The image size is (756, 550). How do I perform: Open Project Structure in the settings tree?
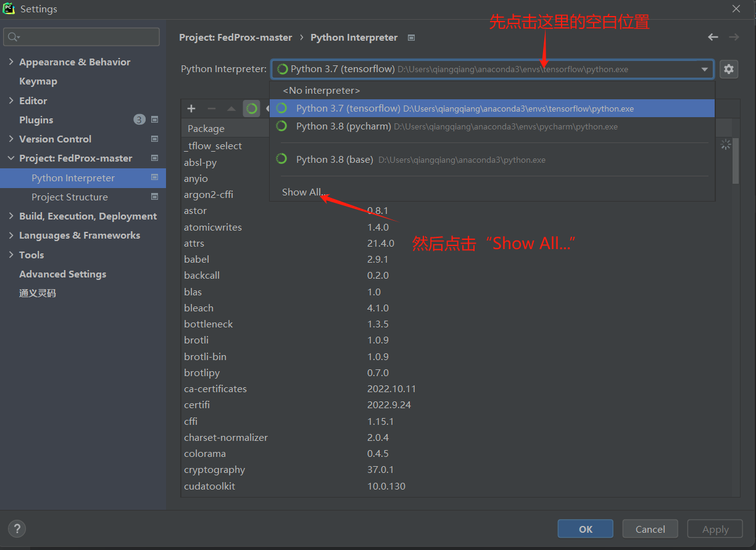click(70, 197)
